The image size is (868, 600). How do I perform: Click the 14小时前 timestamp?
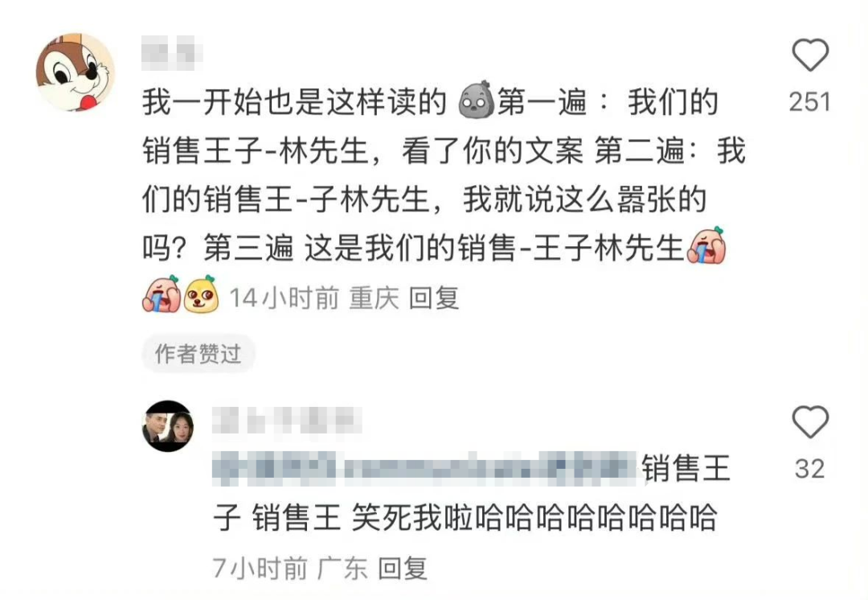(285, 298)
